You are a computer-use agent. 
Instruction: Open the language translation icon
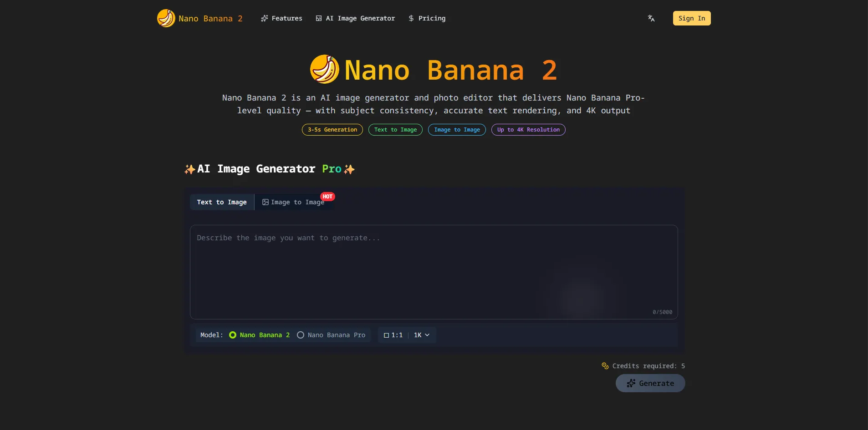tap(651, 18)
